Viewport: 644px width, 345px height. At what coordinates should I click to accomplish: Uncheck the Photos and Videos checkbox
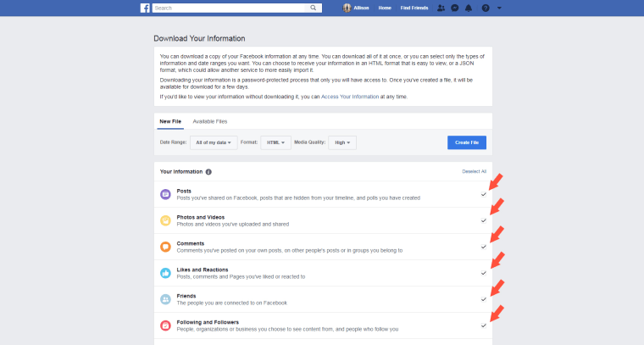(x=484, y=220)
